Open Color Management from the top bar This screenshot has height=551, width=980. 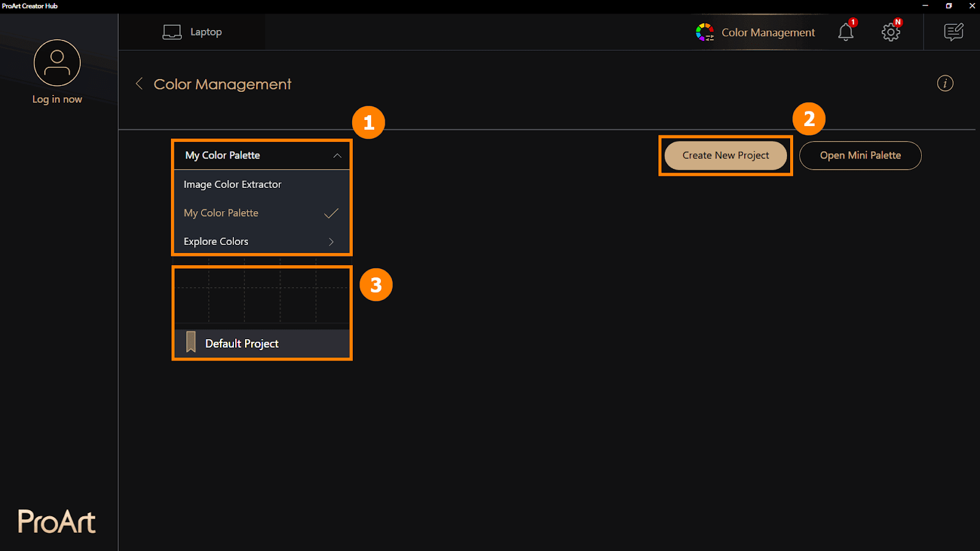(755, 32)
